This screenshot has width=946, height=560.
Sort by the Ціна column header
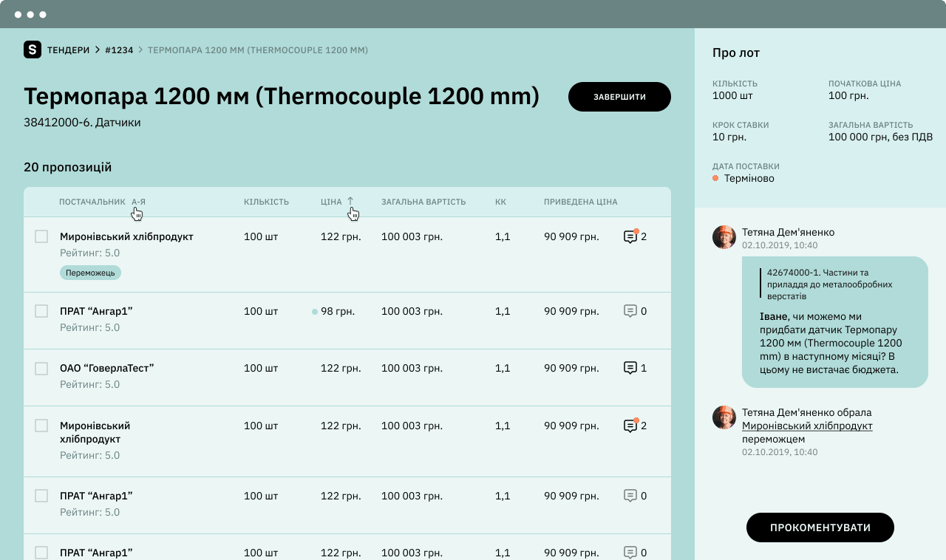[x=331, y=202]
